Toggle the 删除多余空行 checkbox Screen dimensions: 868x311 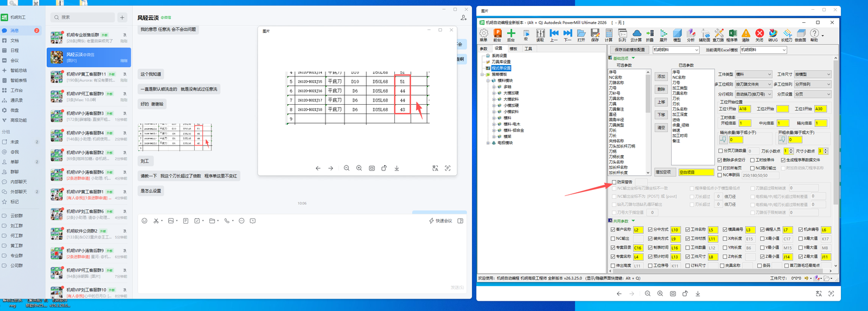click(719, 160)
